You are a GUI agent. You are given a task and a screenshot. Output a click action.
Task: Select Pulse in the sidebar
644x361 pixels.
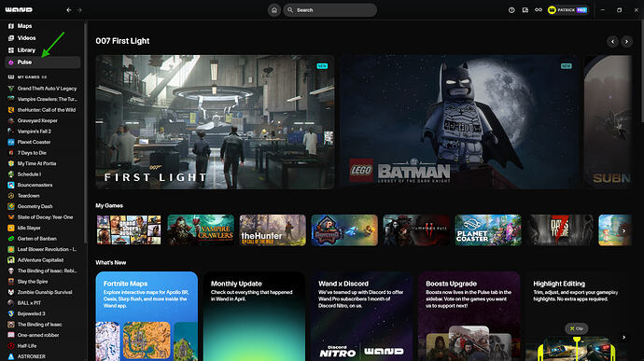pyautogui.click(x=43, y=62)
